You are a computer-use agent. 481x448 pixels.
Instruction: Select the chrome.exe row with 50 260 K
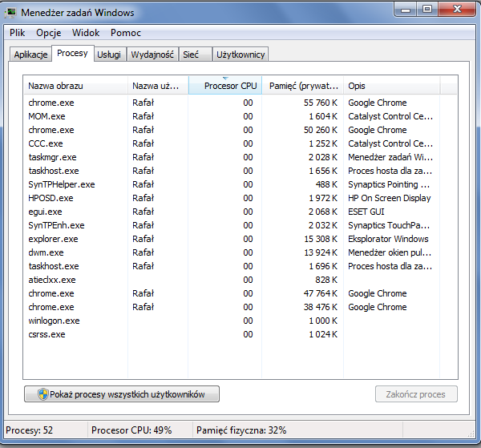tap(240, 130)
